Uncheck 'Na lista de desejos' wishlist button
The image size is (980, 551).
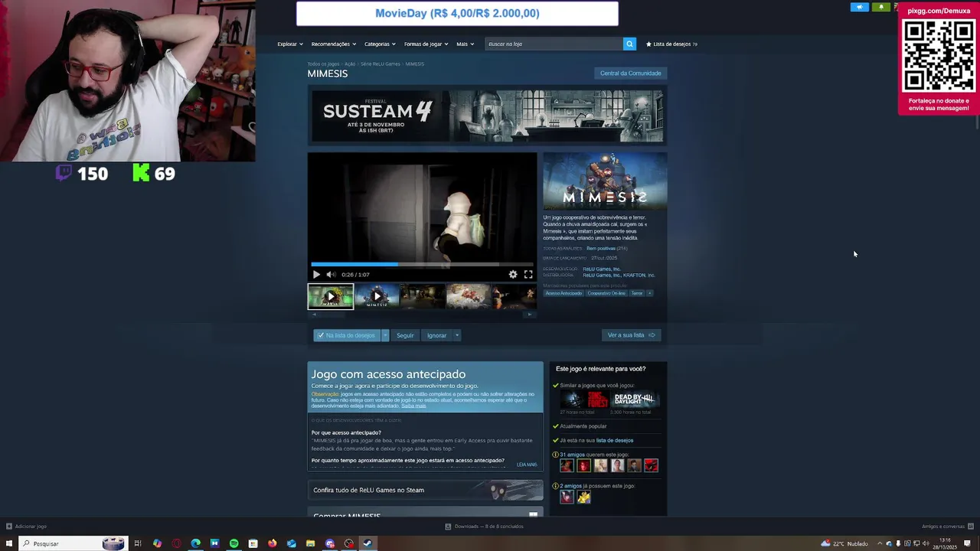347,335
